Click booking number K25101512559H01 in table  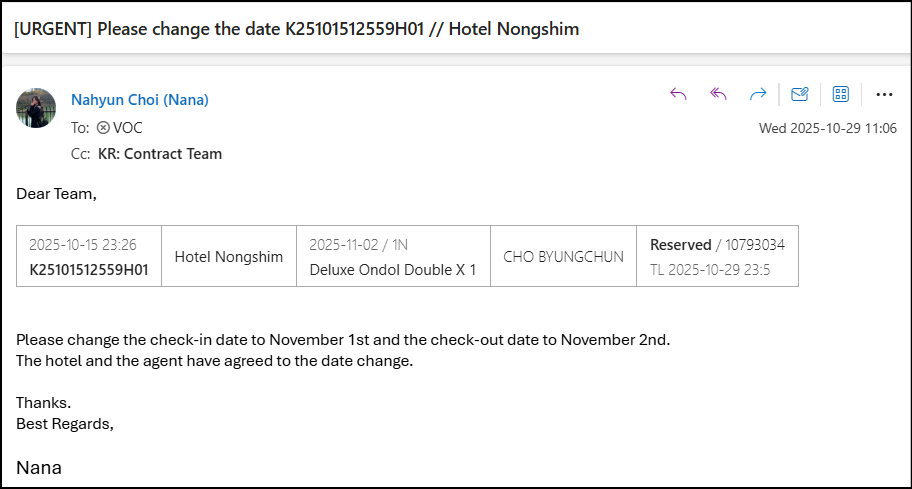[x=89, y=269]
